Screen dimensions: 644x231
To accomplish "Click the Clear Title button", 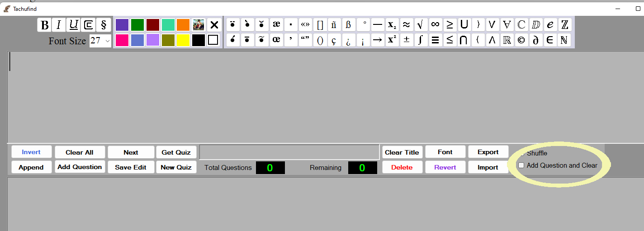I will point(402,152).
